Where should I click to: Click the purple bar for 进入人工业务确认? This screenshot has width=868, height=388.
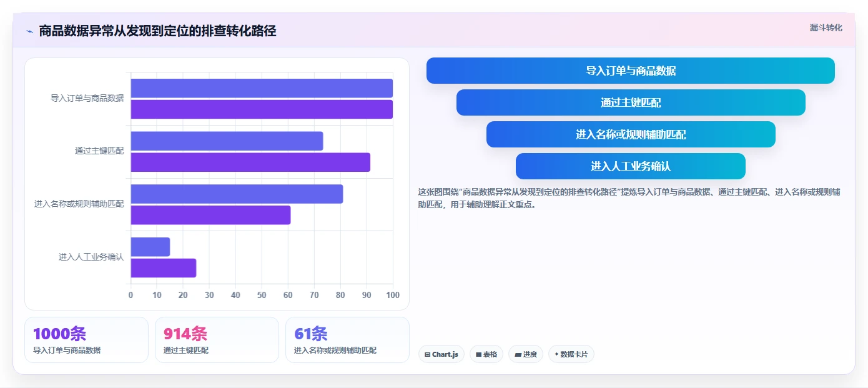click(163, 268)
